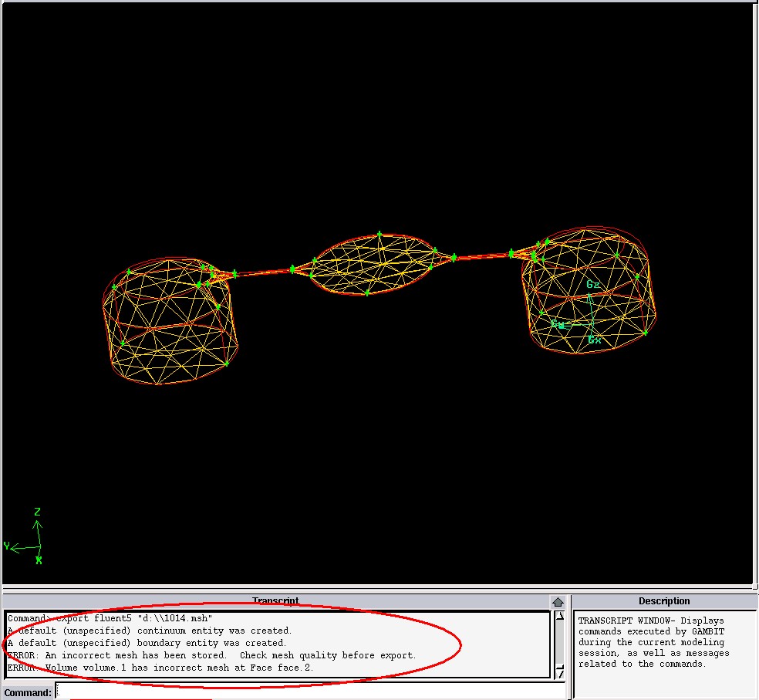Click the transcript expand up-arrow icon

click(x=558, y=602)
